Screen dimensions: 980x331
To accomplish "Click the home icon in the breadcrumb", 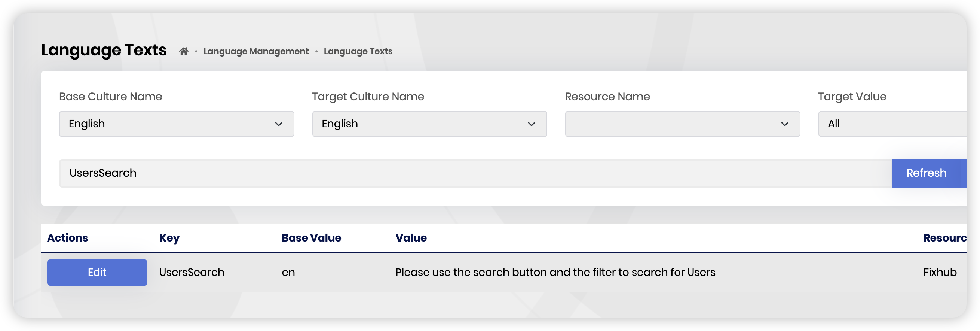I will click(x=184, y=51).
